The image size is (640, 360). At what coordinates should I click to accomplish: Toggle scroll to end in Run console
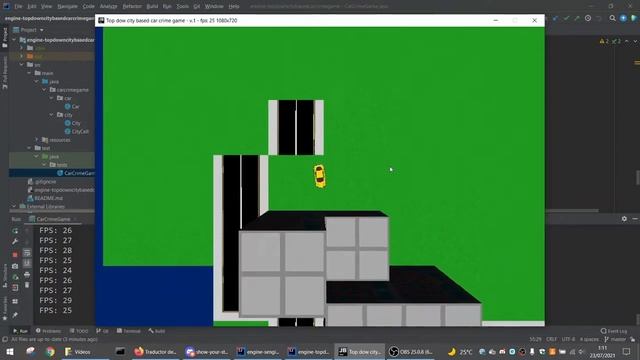(27, 263)
